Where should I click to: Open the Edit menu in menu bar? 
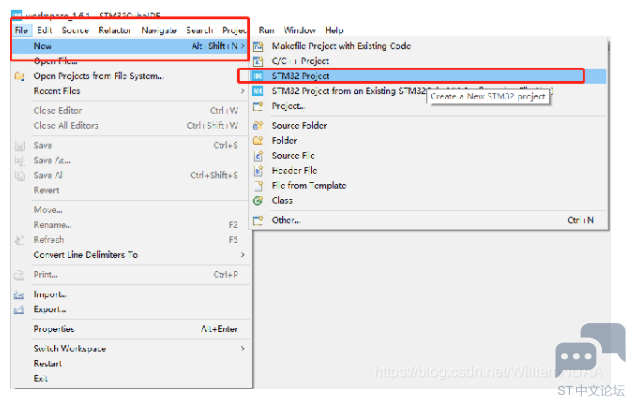[x=45, y=30]
